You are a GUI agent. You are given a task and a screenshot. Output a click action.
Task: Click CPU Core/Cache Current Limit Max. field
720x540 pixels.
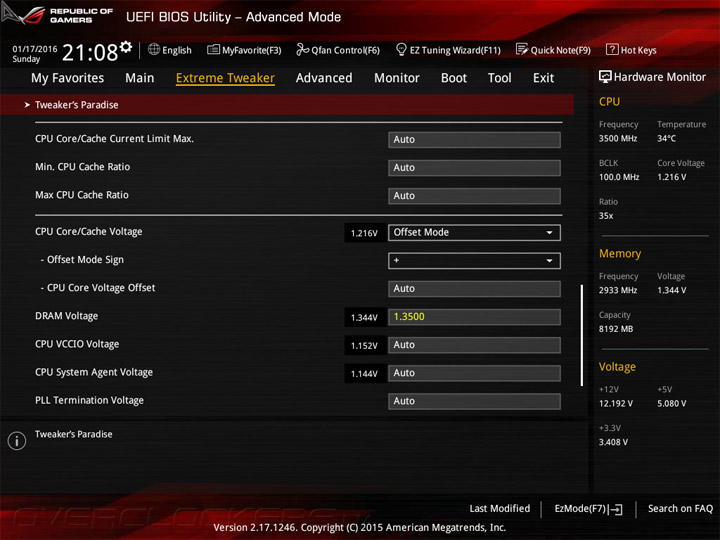click(x=474, y=140)
